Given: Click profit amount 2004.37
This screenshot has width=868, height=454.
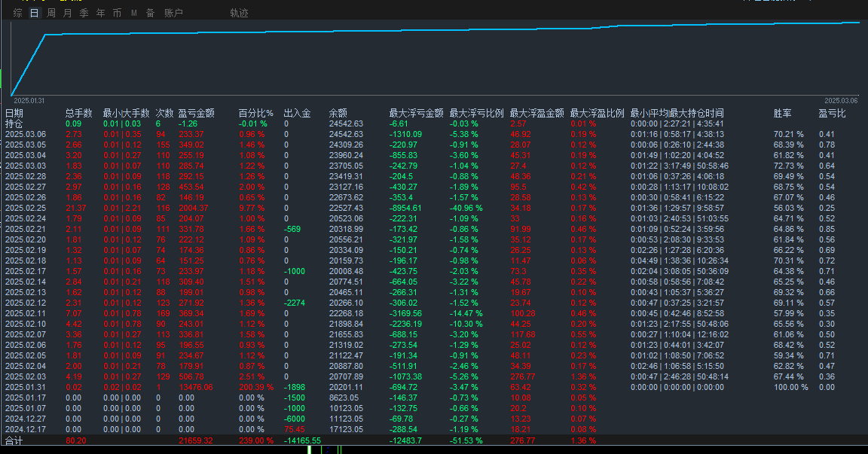Looking at the screenshot, I should (x=193, y=208).
